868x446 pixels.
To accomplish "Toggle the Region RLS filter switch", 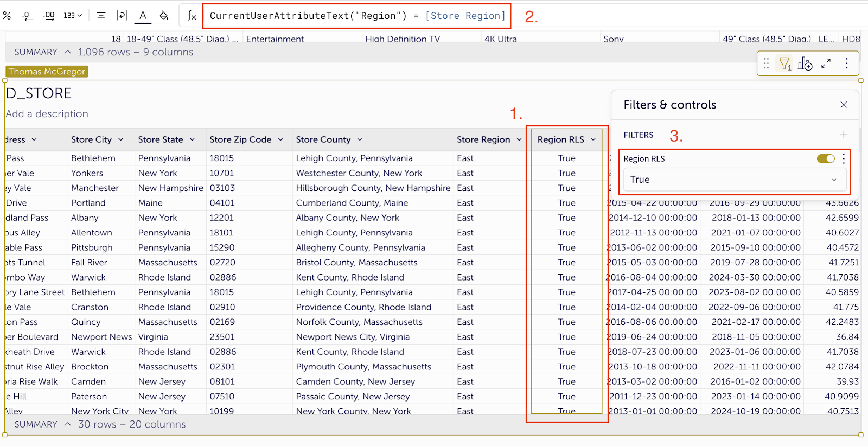I will pos(826,158).
